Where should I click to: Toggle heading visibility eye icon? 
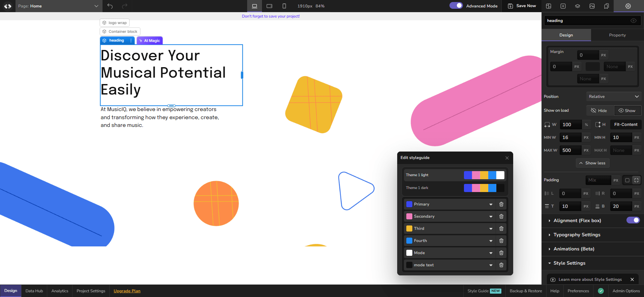pyautogui.click(x=634, y=21)
